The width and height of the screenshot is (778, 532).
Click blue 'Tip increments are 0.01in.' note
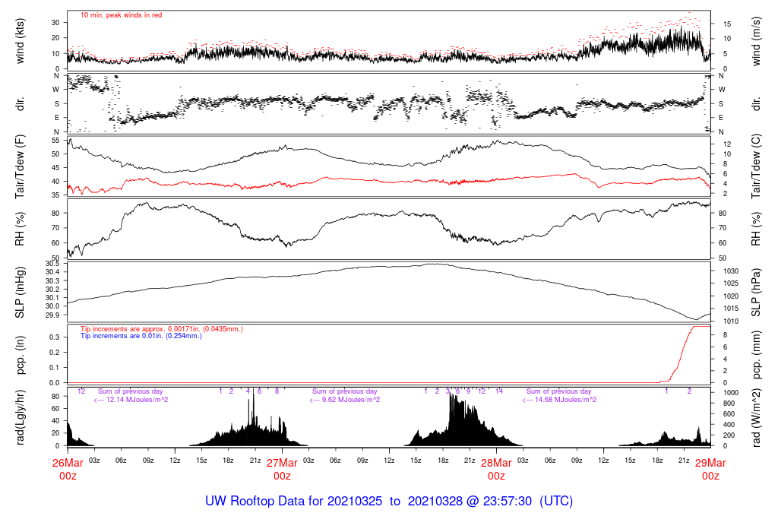click(x=141, y=336)
